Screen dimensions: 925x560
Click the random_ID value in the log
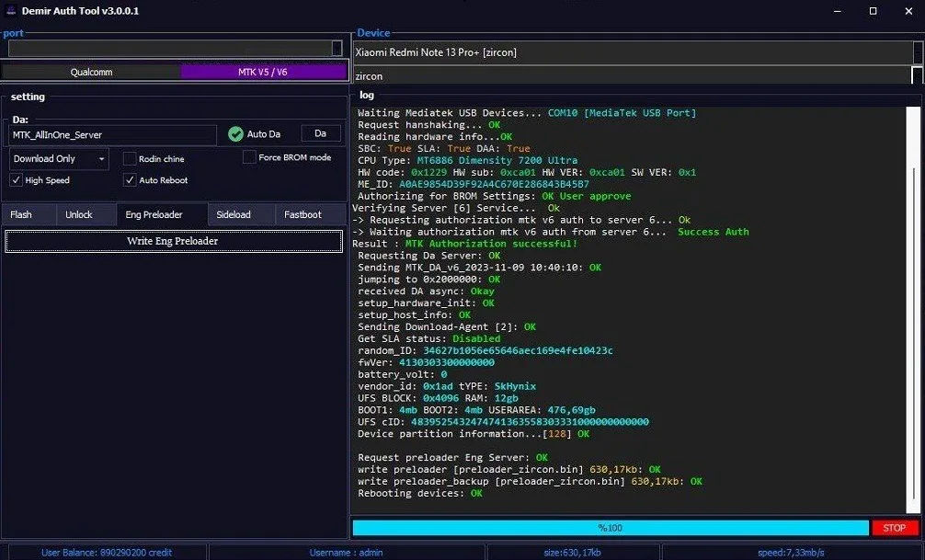(x=518, y=350)
